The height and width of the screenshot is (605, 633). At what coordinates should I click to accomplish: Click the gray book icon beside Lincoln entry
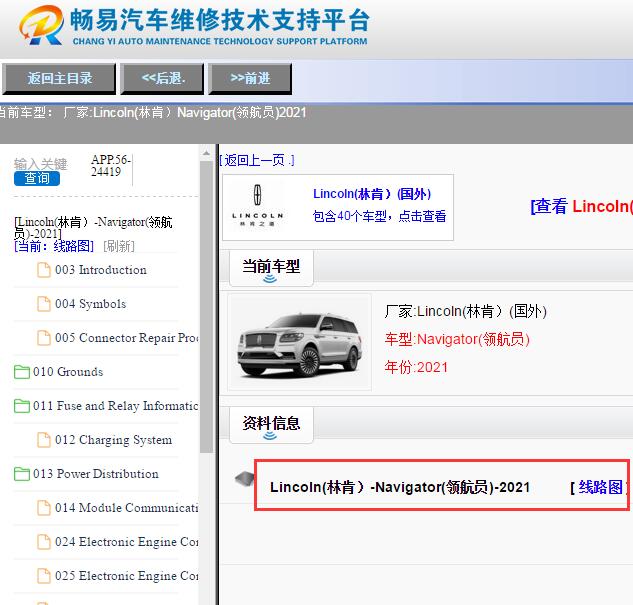tap(244, 479)
